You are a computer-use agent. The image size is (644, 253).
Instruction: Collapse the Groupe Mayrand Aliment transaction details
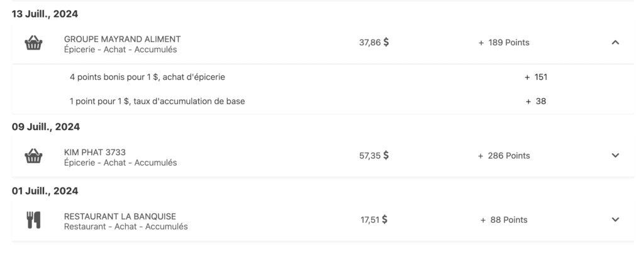[615, 43]
